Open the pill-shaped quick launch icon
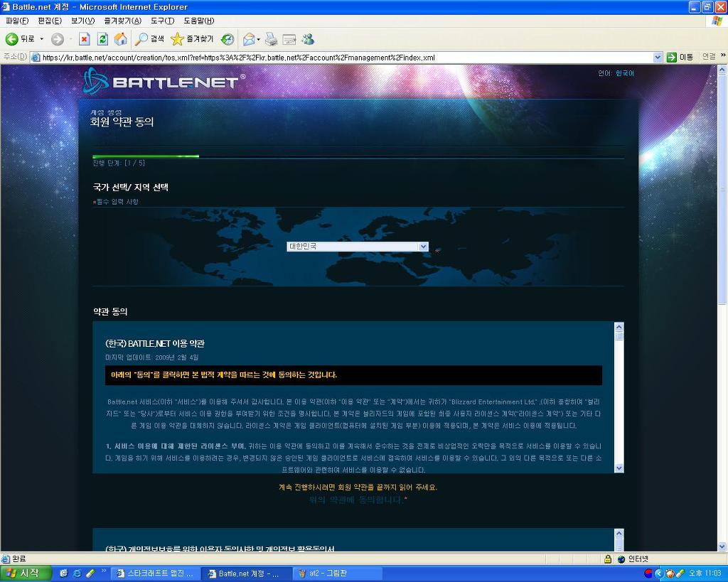 click(x=90, y=573)
